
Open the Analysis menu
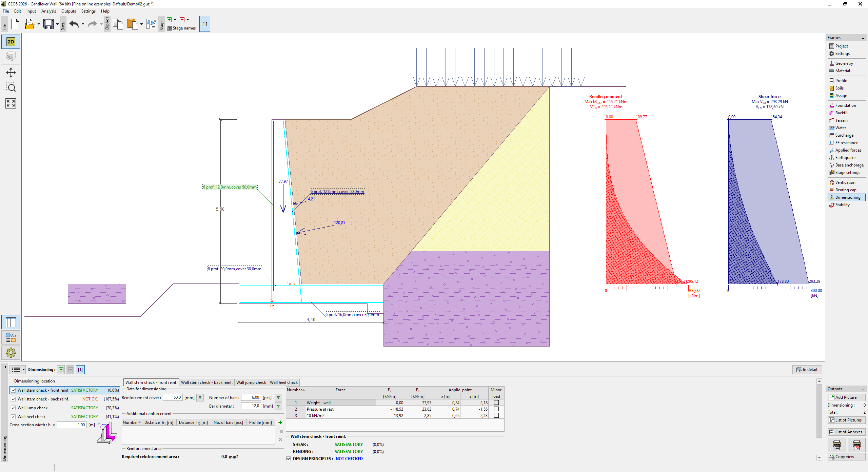click(x=48, y=11)
